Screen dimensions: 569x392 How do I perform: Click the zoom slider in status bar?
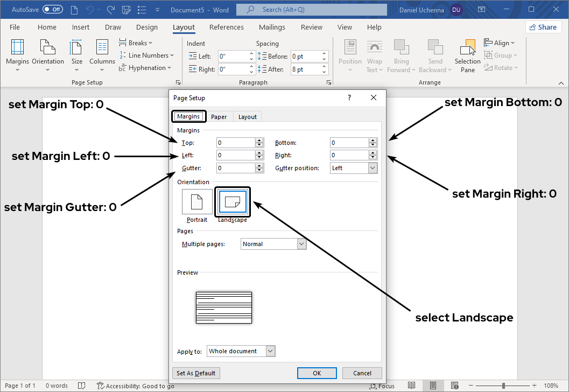(503, 386)
